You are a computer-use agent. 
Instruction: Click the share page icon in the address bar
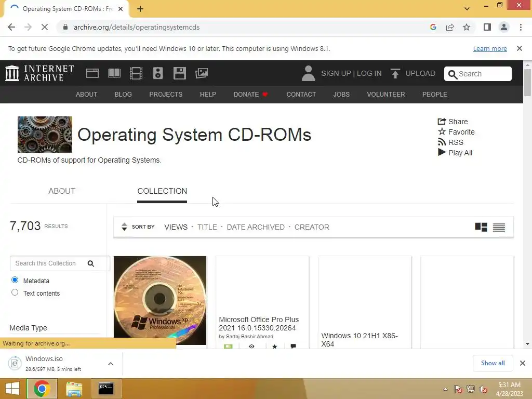(450, 27)
